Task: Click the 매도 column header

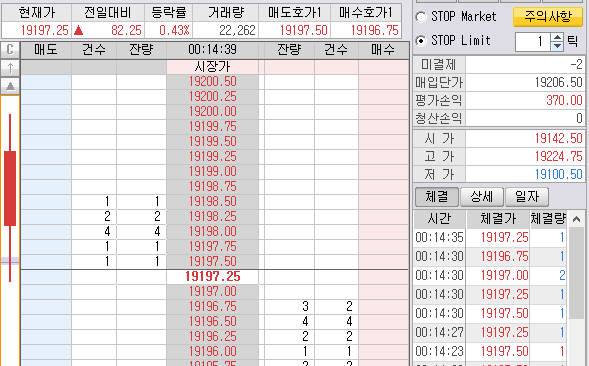Action: pyautogui.click(x=46, y=50)
